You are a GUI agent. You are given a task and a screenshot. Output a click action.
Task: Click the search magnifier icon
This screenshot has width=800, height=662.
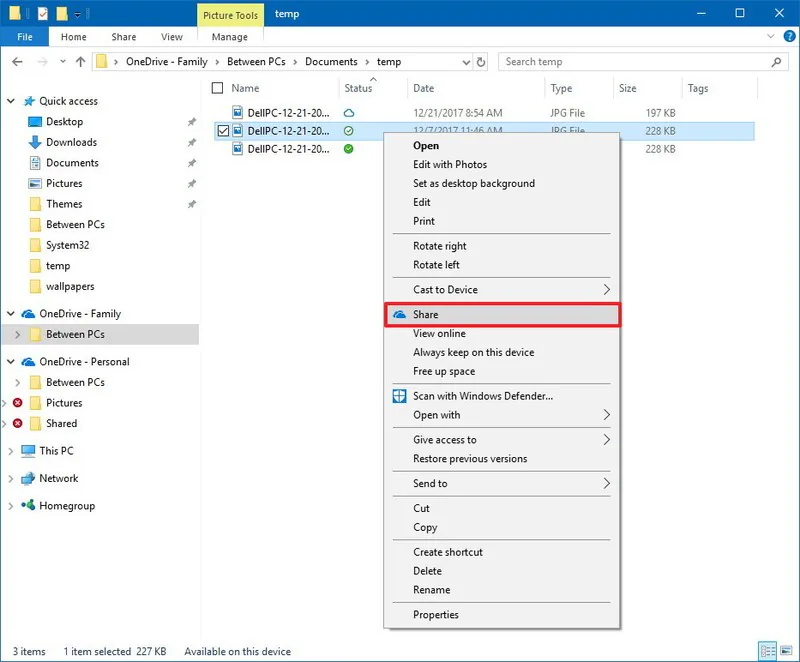pyautogui.click(x=776, y=62)
